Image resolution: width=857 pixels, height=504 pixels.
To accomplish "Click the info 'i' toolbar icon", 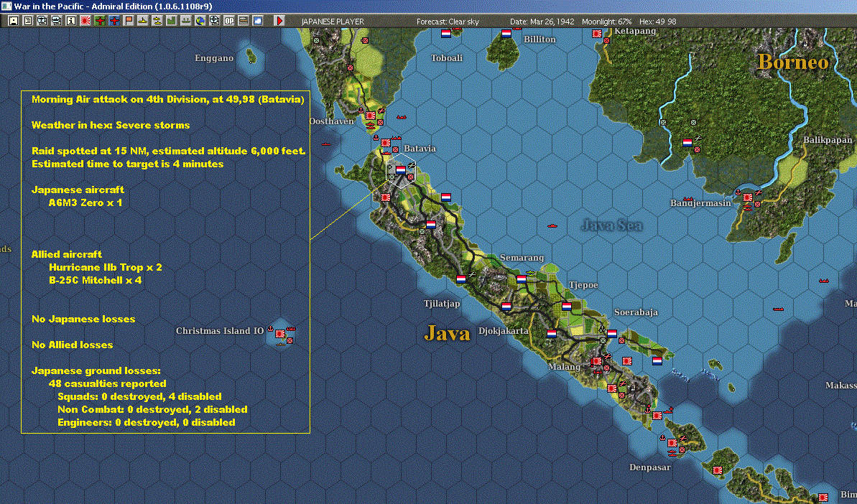I will 71,21.
